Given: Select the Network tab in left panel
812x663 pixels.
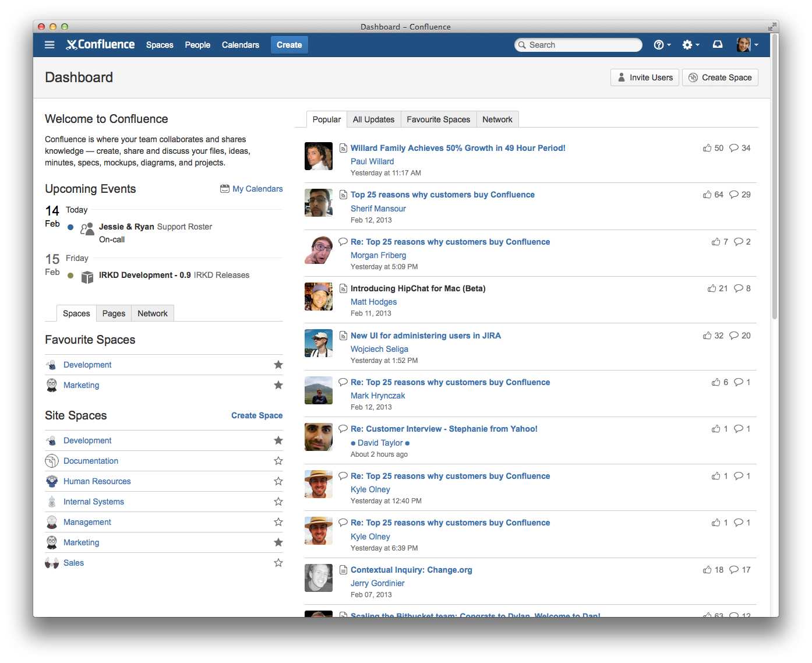Looking at the screenshot, I should click(153, 313).
